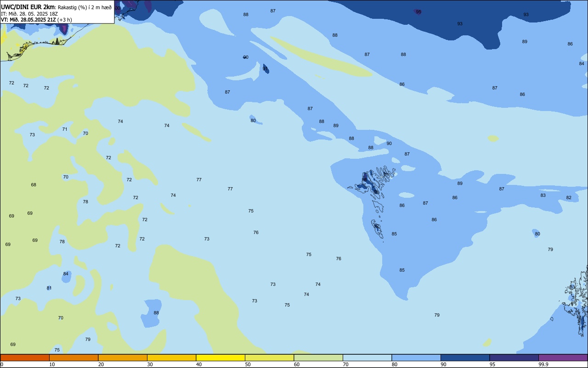This screenshot has width=588, height=368.
Task: Click the legend tick label '60'
Action: click(297, 364)
